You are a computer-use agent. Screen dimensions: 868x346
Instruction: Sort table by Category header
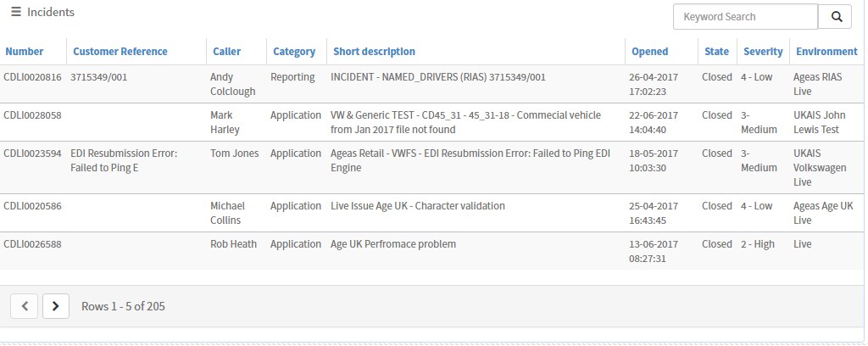coord(294,52)
